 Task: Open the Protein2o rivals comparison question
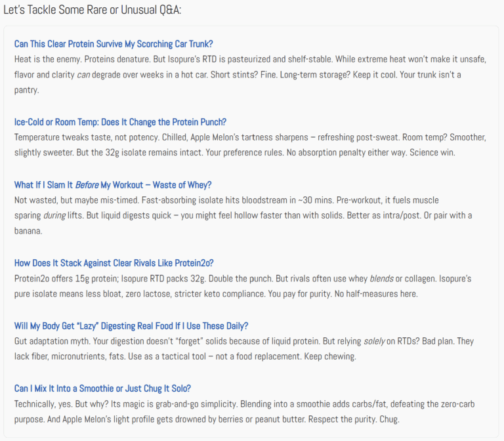pyautogui.click(x=123, y=263)
